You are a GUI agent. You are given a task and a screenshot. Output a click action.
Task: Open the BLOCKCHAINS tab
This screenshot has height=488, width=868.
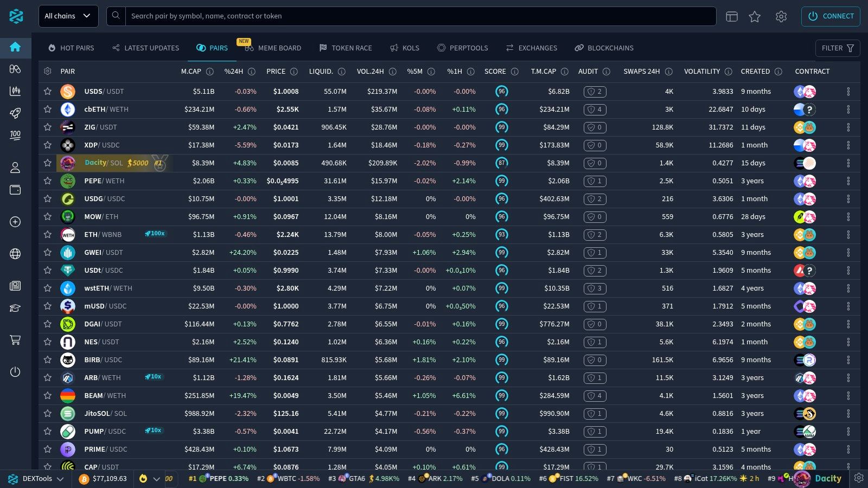[x=604, y=48]
